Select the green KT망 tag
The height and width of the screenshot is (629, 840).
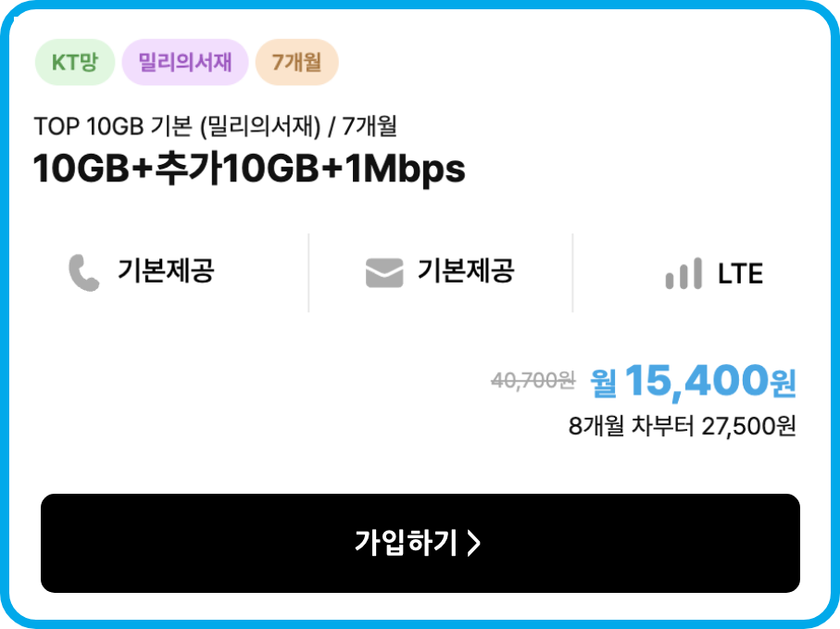(x=75, y=62)
